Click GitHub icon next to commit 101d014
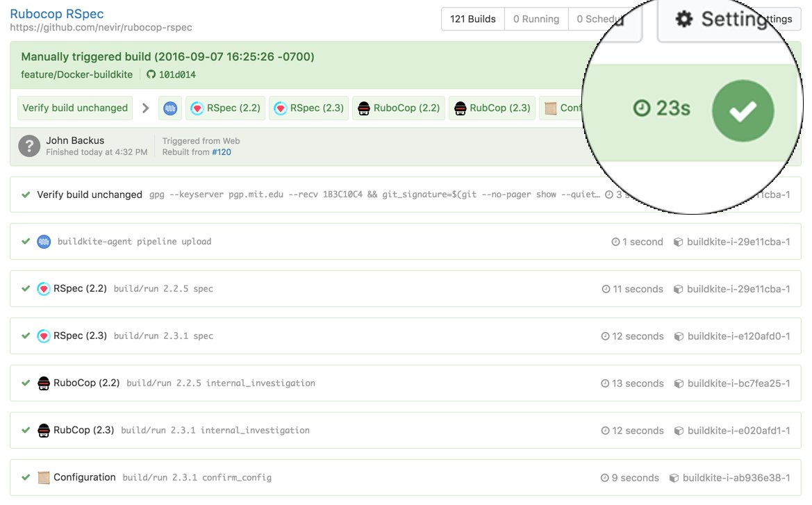Screen dimensions: 812x505 151,74
